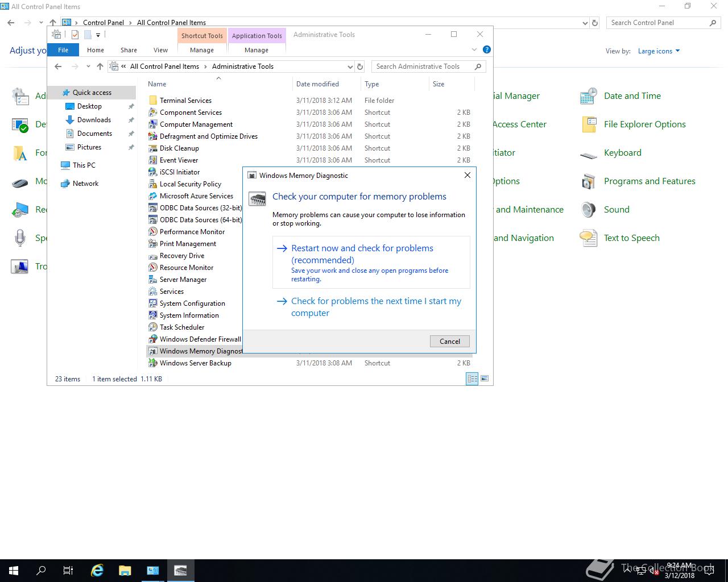Open Disk Cleanup shortcut icon
The width and height of the screenshot is (728, 582).
coord(152,148)
